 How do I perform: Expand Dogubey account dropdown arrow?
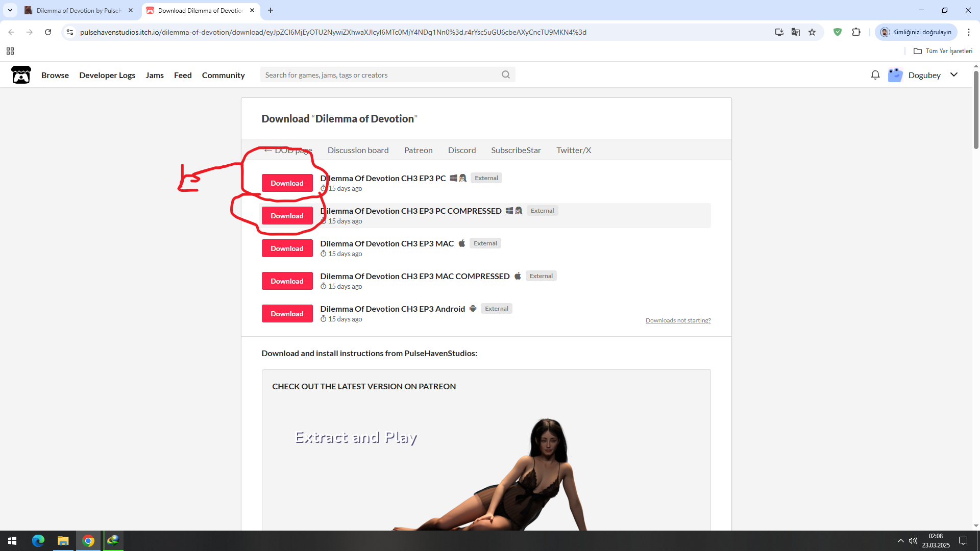coord(953,75)
